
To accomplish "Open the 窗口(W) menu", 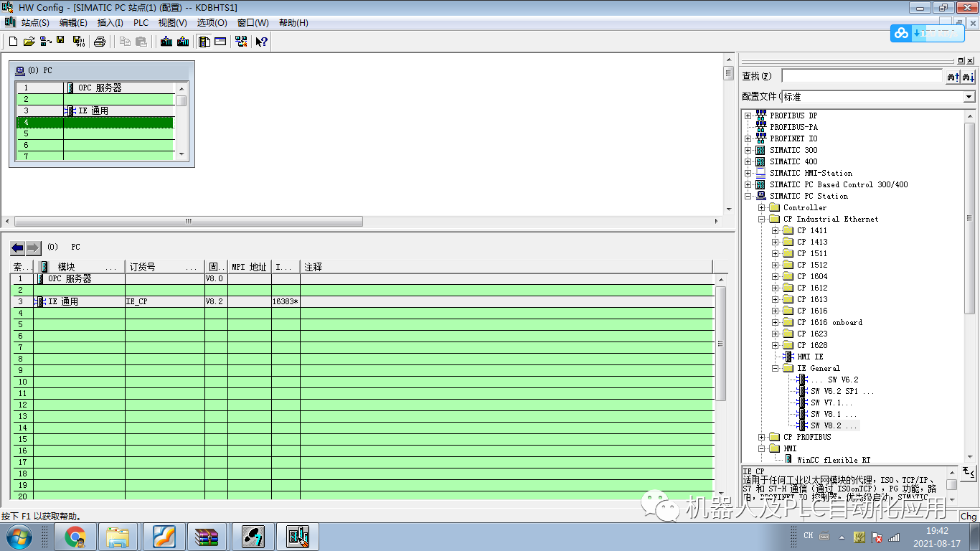I will 253,23.
